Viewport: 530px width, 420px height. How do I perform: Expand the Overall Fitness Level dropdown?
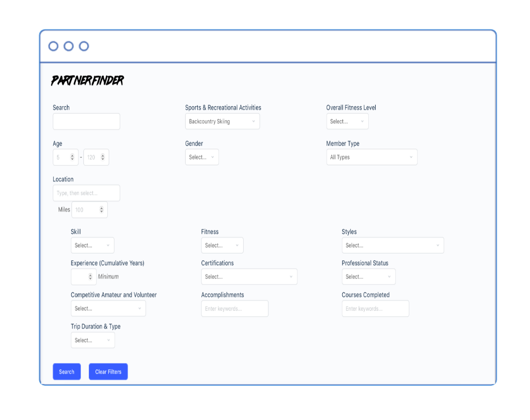pos(347,122)
